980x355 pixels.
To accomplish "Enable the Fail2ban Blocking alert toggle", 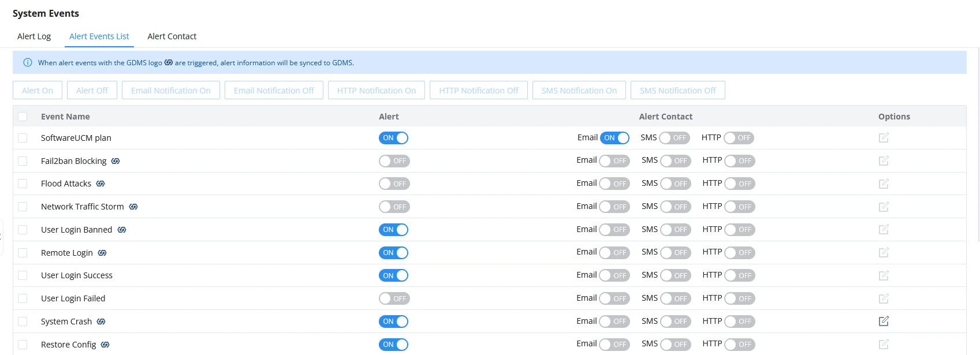I will (x=394, y=161).
